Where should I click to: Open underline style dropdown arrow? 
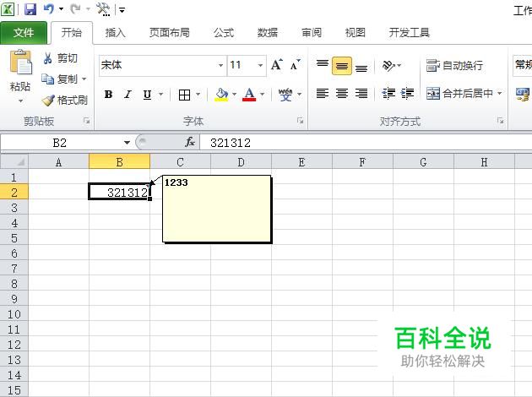[x=161, y=95]
